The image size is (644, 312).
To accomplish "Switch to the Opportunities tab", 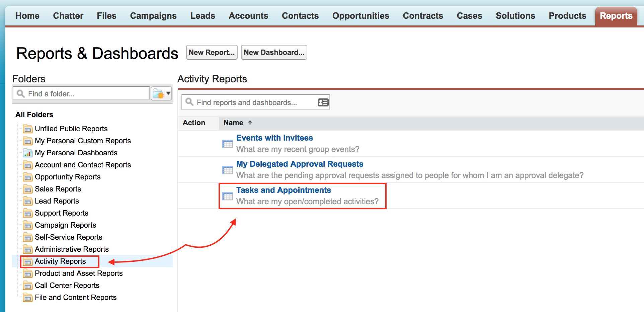I will click(360, 16).
